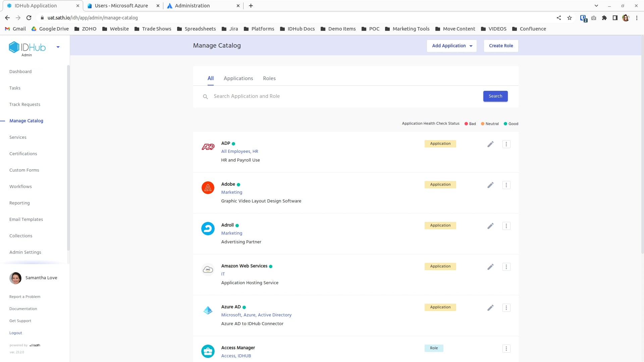
Task: Switch to the All tab
Action: pos(211,78)
